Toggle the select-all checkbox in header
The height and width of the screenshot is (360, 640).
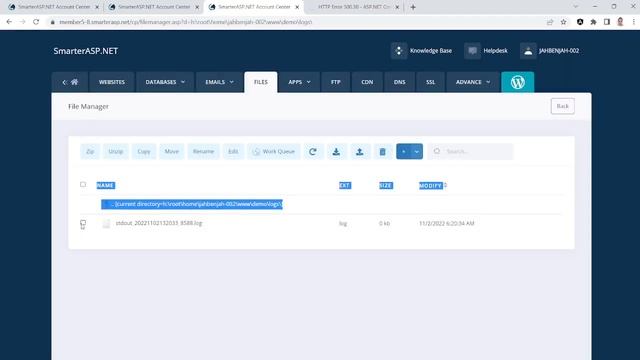point(83,184)
